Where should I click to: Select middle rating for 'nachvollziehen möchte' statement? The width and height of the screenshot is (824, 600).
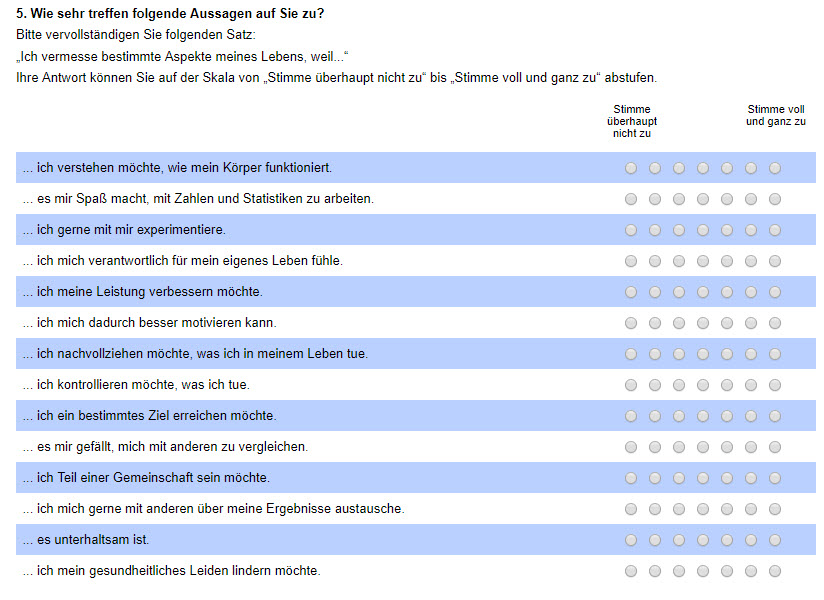(703, 354)
